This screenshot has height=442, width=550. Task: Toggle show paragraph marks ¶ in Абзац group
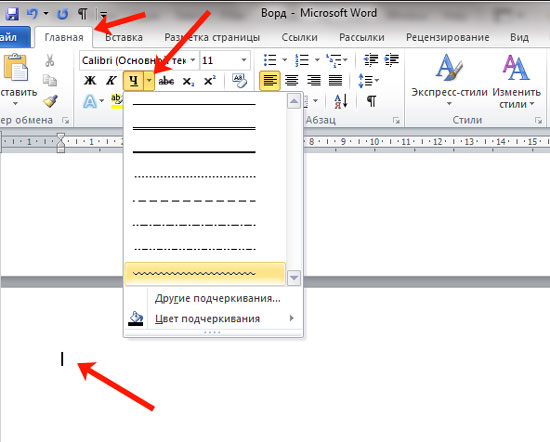[x=371, y=101]
